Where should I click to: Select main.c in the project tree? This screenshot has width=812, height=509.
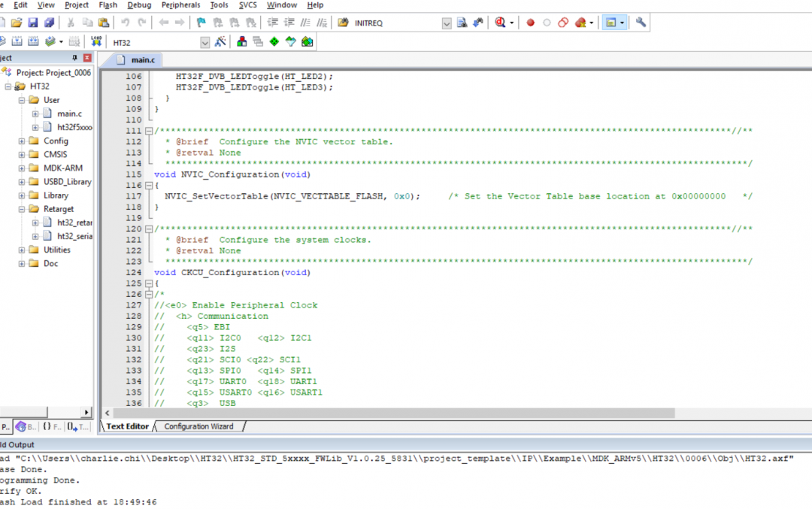point(69,114)
